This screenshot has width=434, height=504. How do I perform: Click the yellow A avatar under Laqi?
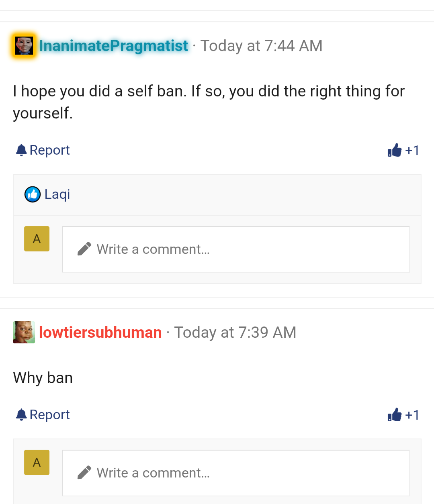(x=37, y=239)
